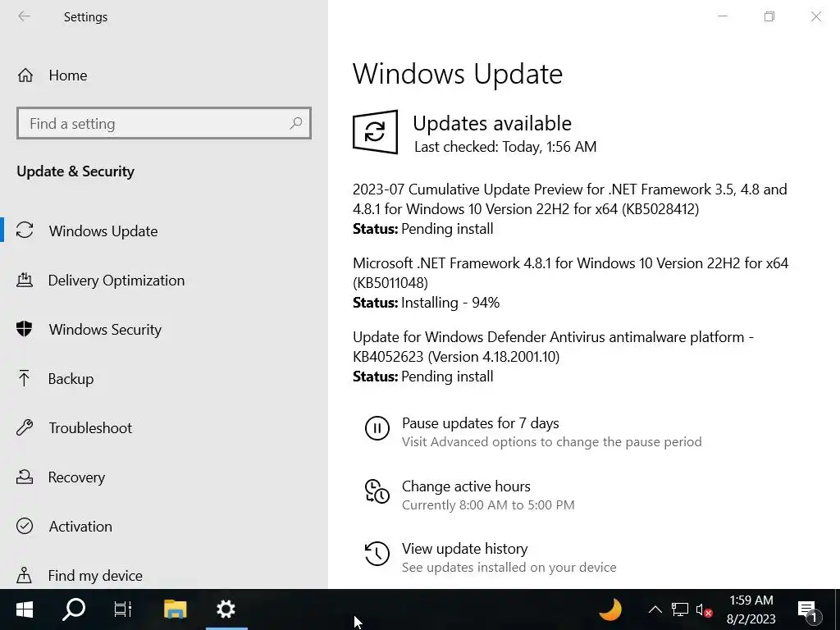Click the Windows Update page heading
This screenshot has width=840, height=630.
point(458,74)
